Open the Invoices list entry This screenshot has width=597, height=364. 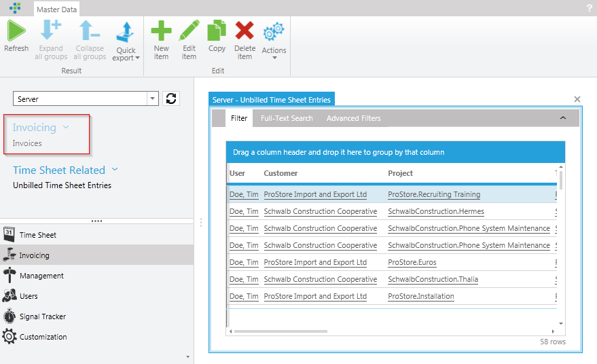(27, 143)
